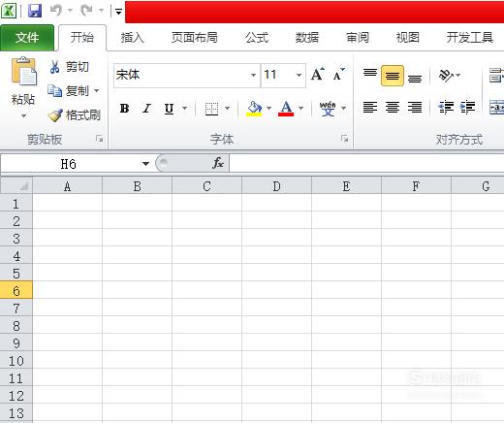Image resolution: width=504 pixels, height=423 pixels.
Task: Select column F header
Action: click(x=416, y=186)
